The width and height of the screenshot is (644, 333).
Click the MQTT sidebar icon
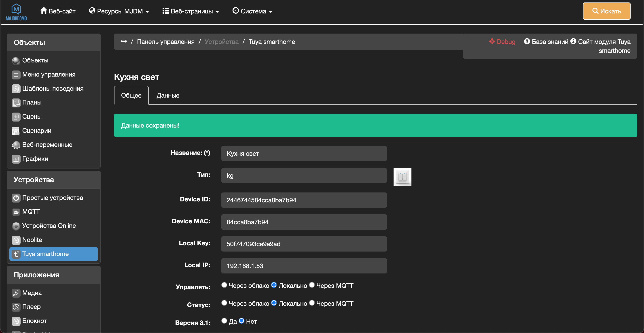[x=16, y=212]
